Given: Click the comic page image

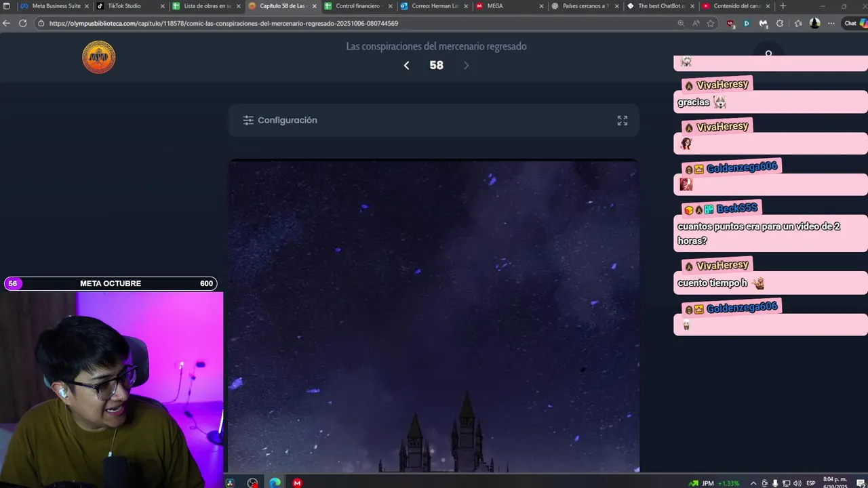Looking at the screenshot, I should point(433,317).
